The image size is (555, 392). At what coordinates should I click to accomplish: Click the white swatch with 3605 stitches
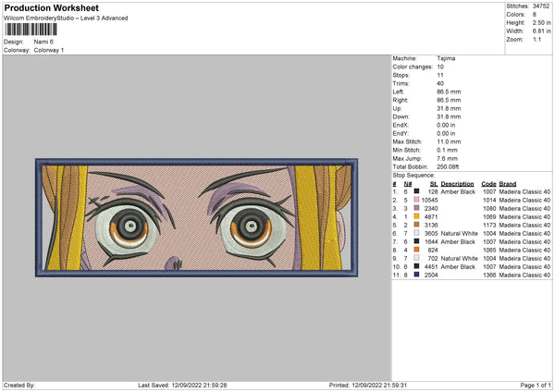[416, 233]
